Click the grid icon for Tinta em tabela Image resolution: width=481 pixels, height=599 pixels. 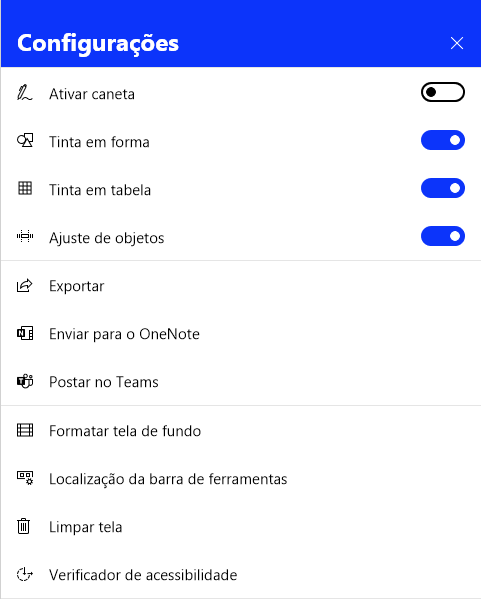click(25, 188)
